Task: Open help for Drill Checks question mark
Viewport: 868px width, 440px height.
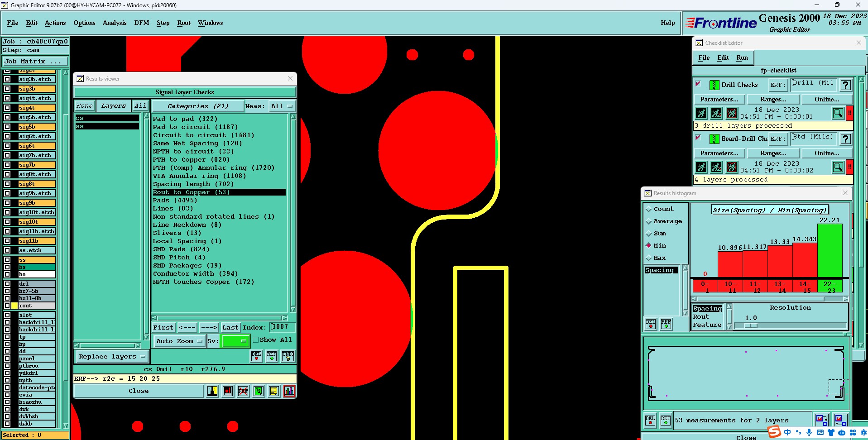Action: [x=845, y=85]
